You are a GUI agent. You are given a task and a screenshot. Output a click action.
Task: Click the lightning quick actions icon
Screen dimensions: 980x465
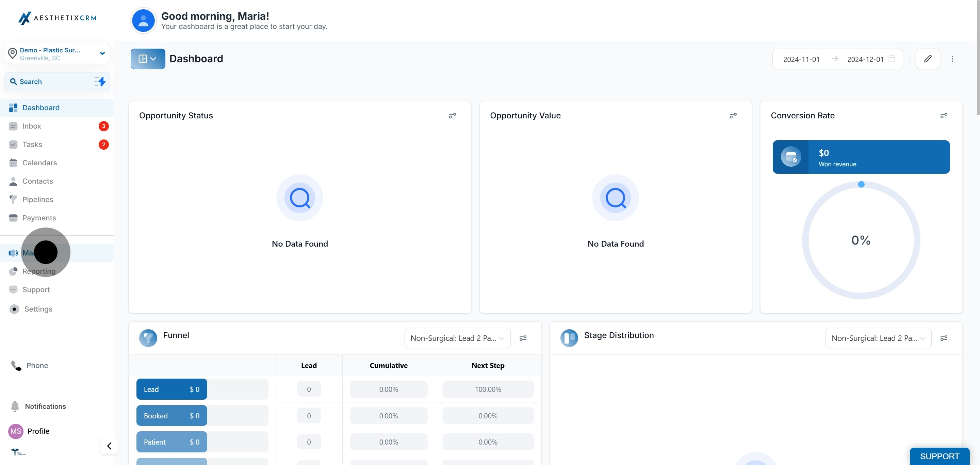pos(100,81)
